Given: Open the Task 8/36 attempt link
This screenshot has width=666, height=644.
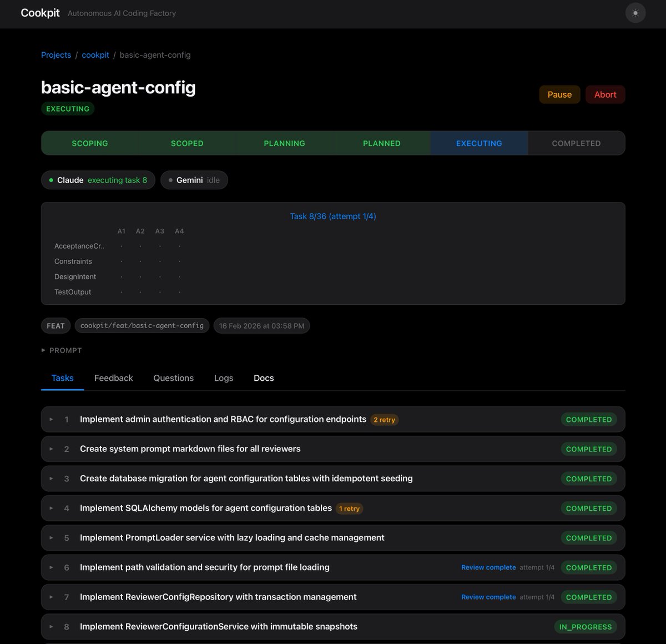Looking at the screenshot, I should pyautogui.click(x=333, y=216).
